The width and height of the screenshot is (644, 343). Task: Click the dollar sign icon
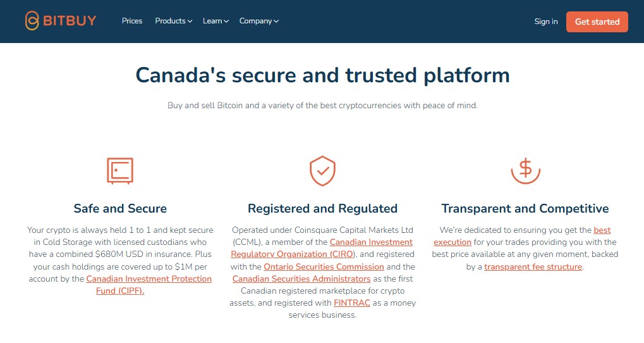pyautogui.click(x=525, y=170)
